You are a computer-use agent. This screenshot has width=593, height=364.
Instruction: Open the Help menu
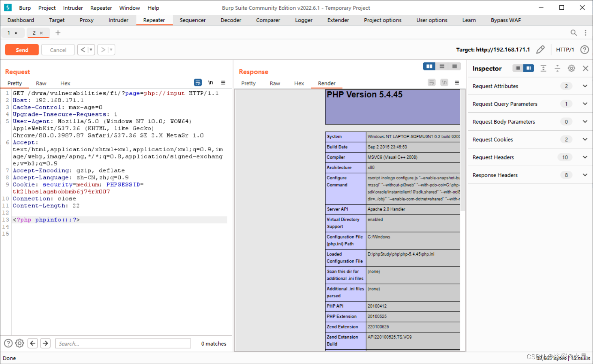153,8
